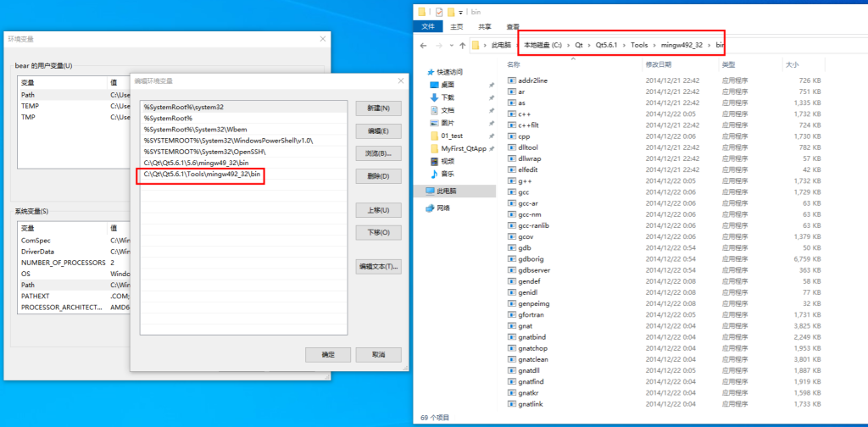
Task: Open quick access toolbar customize dropdown
Action: 461,13
